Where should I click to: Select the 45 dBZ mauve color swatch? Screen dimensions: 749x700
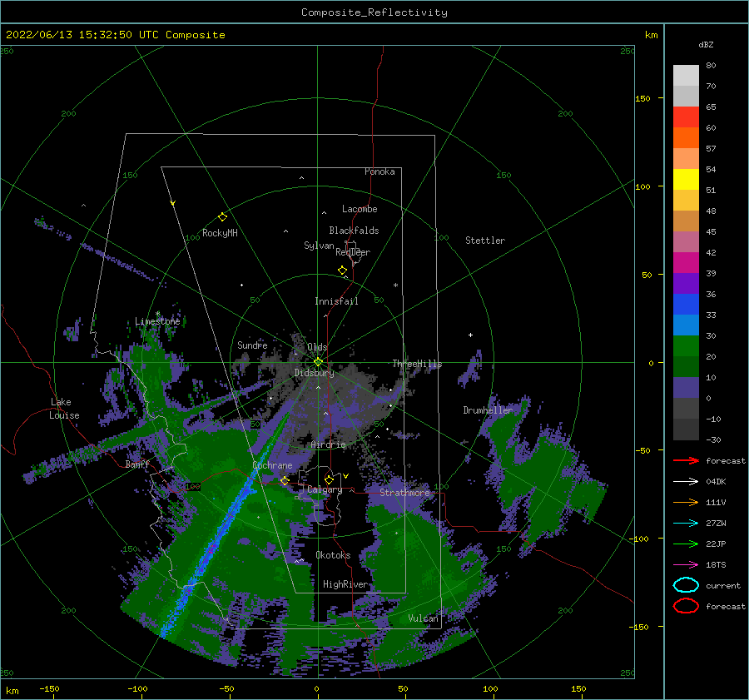(x=686, y=241)
